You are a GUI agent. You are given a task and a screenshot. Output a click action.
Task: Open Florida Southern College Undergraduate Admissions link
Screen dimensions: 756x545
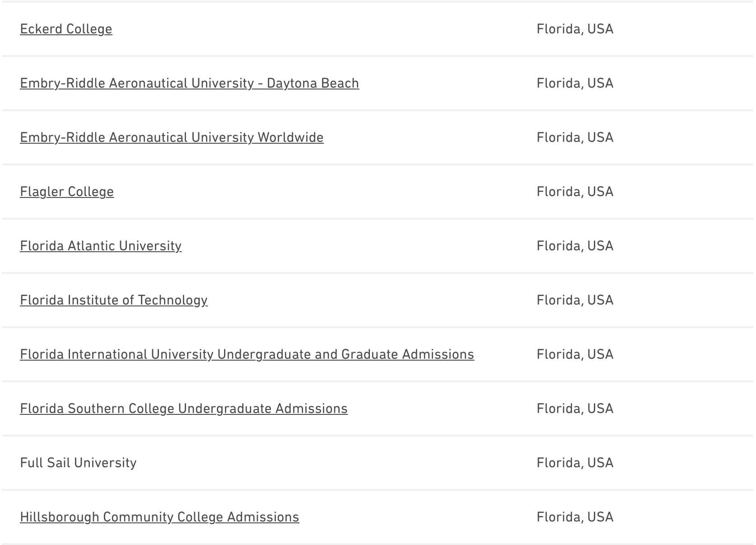(184, 409)
